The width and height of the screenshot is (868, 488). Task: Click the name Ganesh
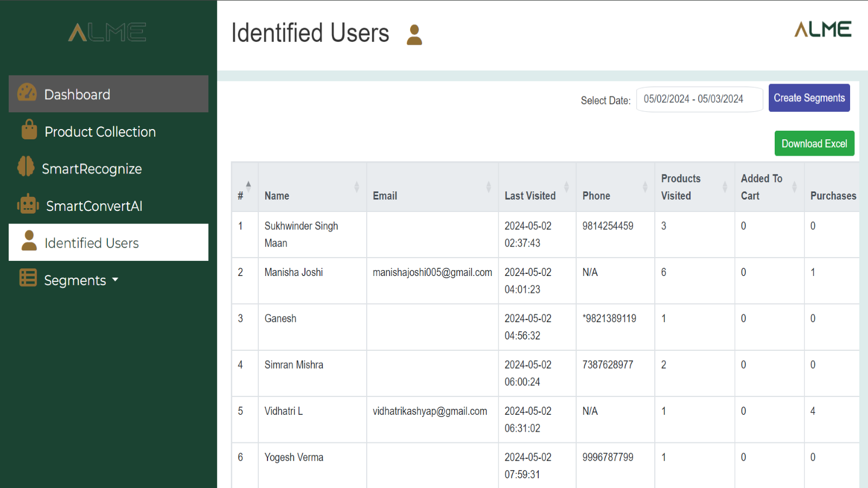[280, 318]
